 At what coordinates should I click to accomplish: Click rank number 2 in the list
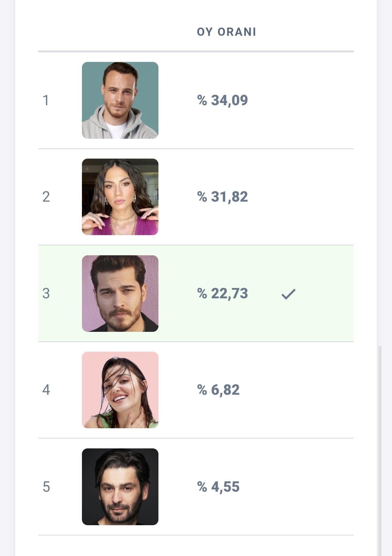pyautogui.click(x=46, y=197)
